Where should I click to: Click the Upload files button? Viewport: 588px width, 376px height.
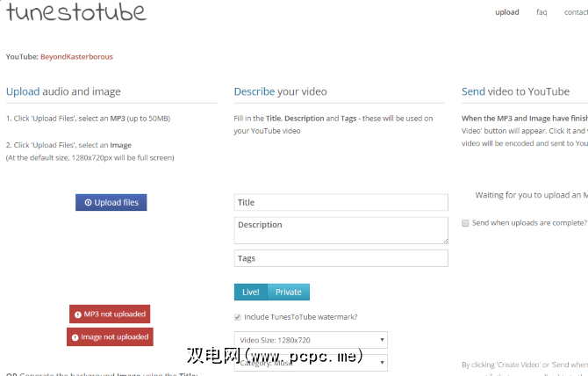point(111,203)
